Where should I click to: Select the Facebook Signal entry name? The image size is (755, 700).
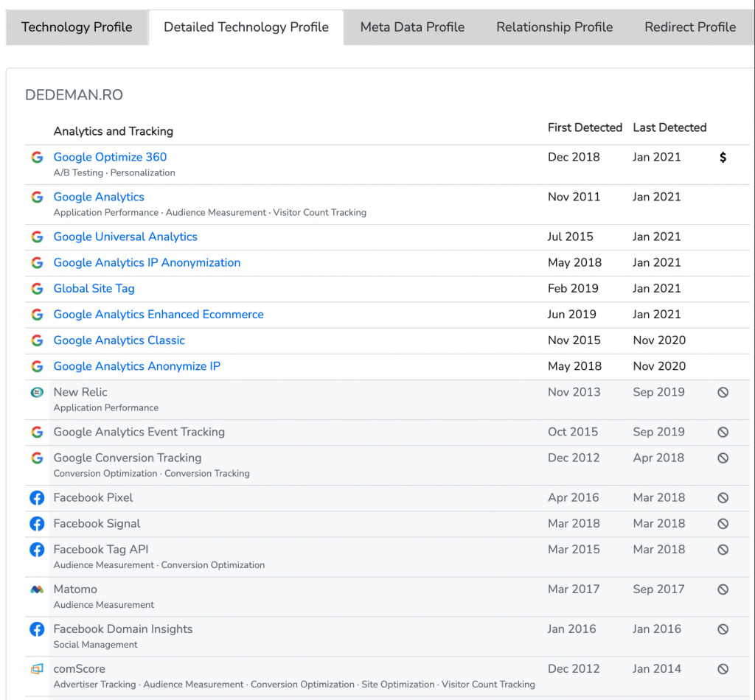(x=97, y=523)
